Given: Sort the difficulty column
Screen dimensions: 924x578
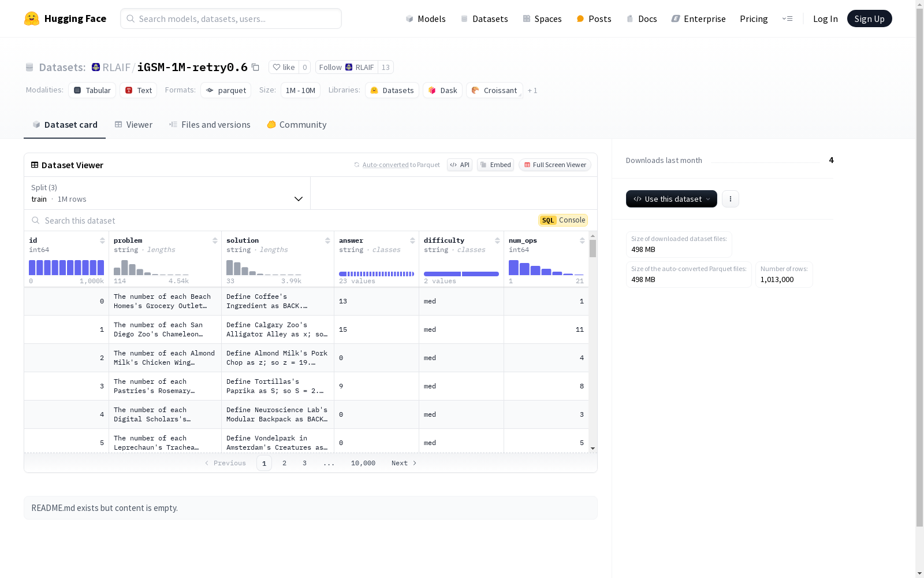Looking at the screenshot, I should click(497, 240).
